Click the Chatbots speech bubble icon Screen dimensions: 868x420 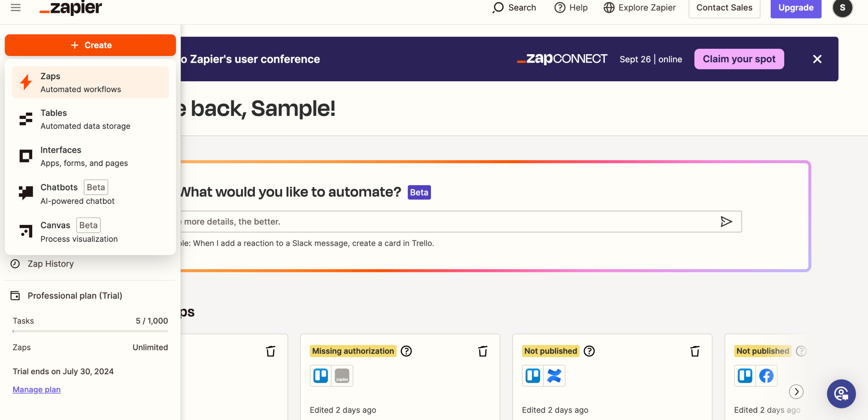26,193
